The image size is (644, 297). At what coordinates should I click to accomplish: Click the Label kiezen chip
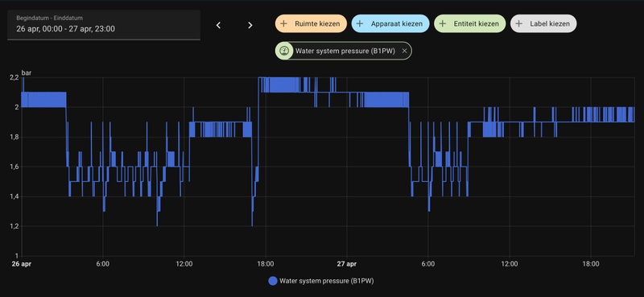click(x=543, y=24)
